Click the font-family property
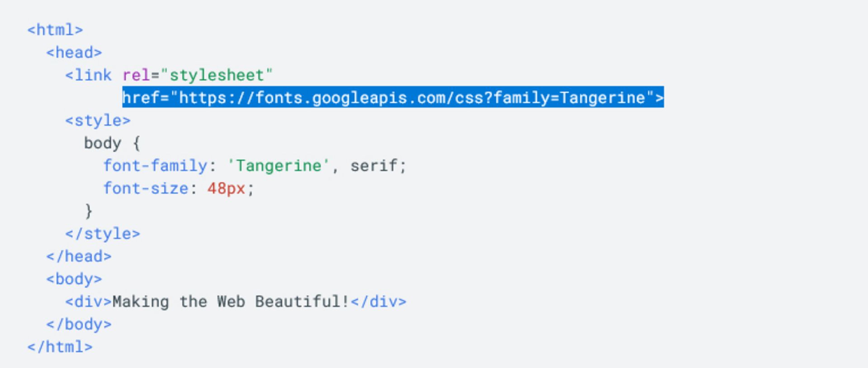This screenshot has width=868, height=368. coord(155,166)
